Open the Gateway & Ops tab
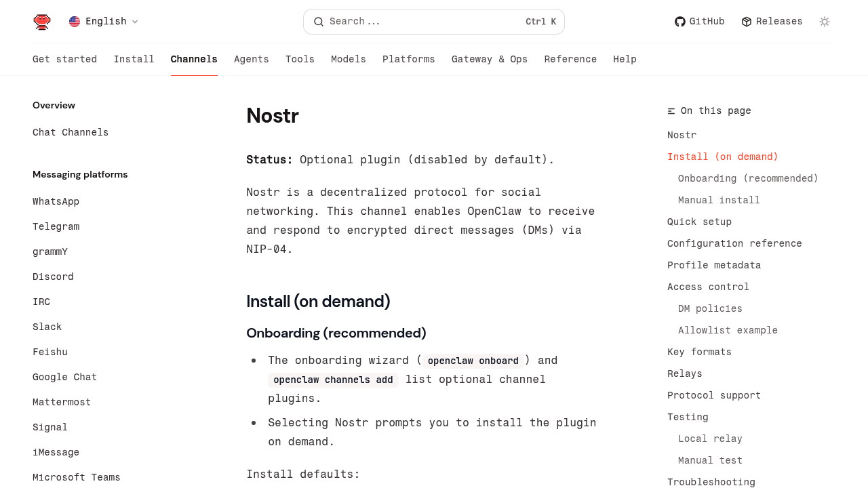Image resolution: width=868 pixels, height=488 pixels. click(489, 60)
